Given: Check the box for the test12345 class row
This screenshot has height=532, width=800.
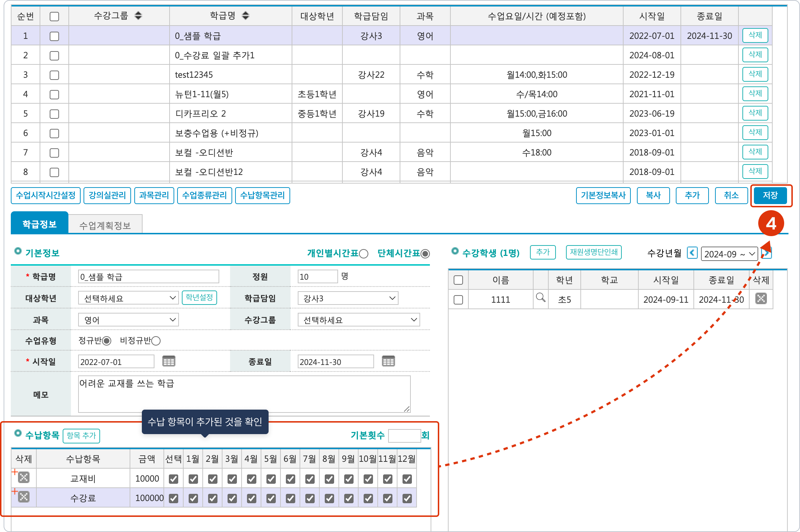Looking at the screenshot, I should pos(54,75).
